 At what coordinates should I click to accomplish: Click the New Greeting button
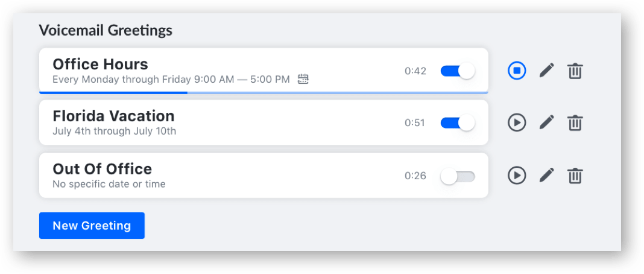pos(92,226)
